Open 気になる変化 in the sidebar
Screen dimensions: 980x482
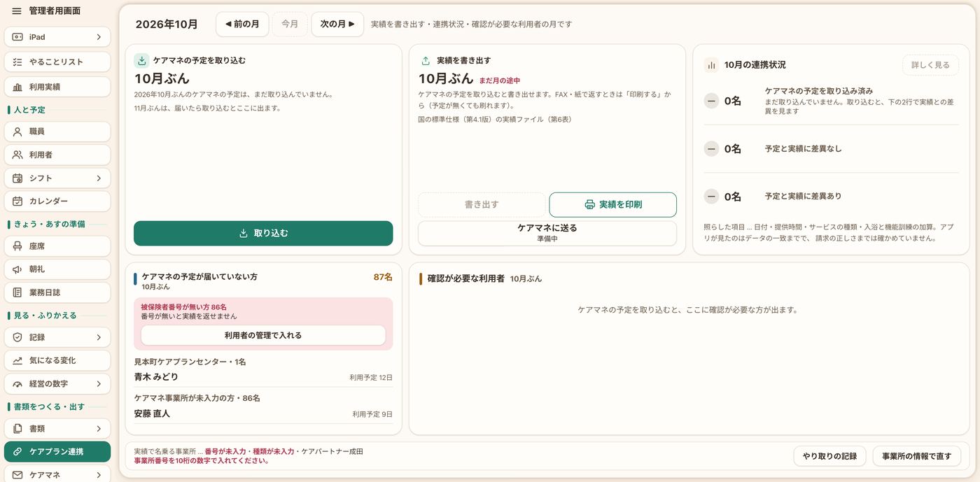(x=57, y=360)
